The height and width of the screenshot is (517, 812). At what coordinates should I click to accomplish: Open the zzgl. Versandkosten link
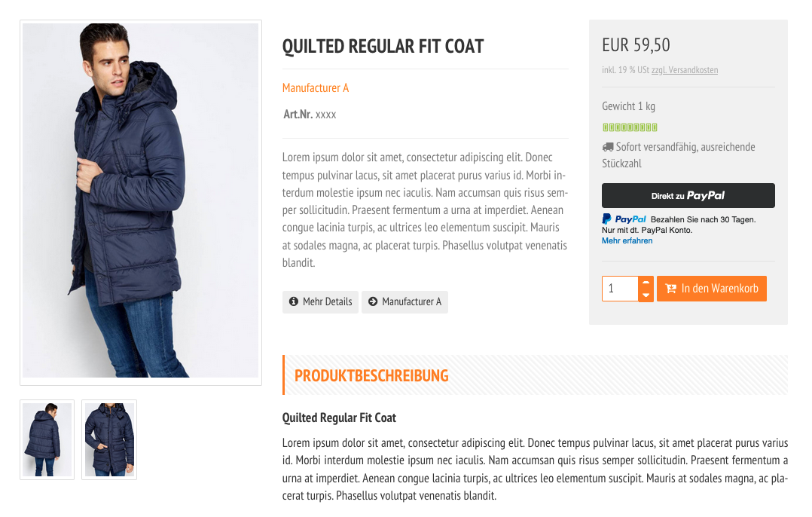click(x=685, y=70)
